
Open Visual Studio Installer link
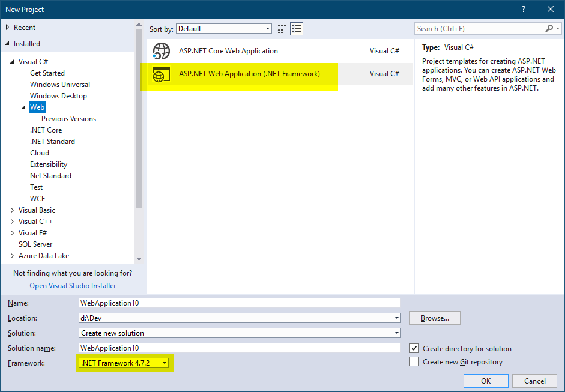pyautogui.click(x=73, y=286)
